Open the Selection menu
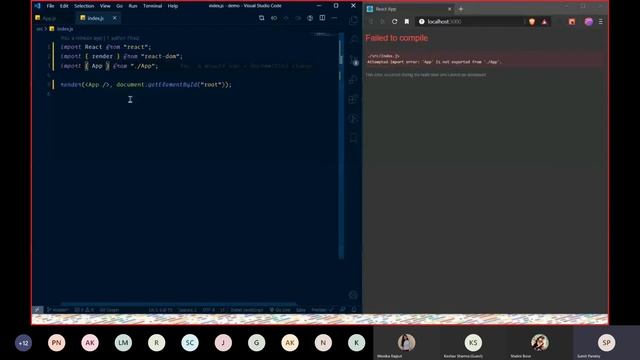640x360 pixels. pos(84,6)
